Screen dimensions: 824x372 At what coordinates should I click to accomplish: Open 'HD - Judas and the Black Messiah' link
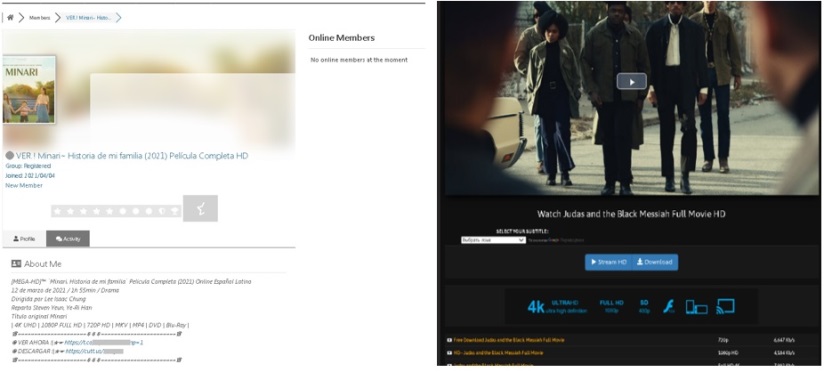(498, 353)
